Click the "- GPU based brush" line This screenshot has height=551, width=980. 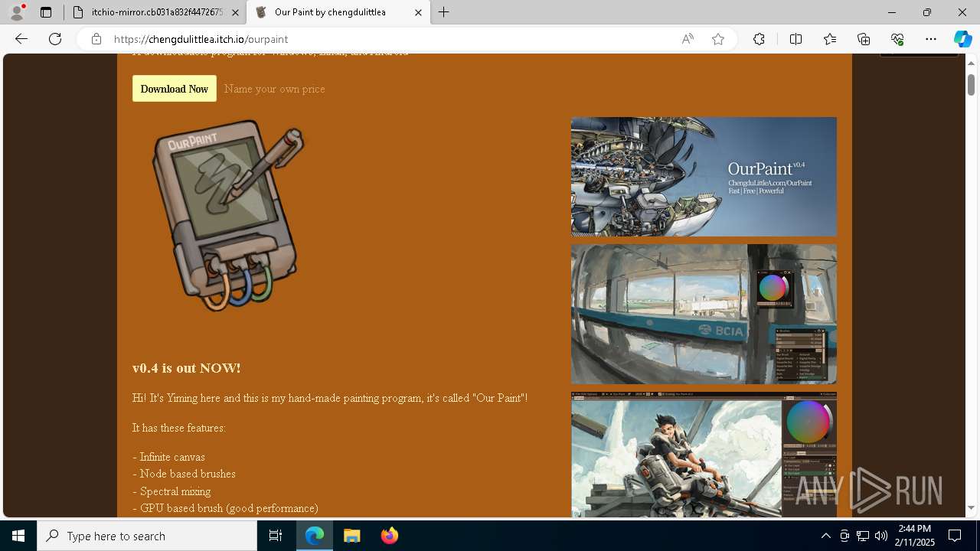click(x=225, y=508)
